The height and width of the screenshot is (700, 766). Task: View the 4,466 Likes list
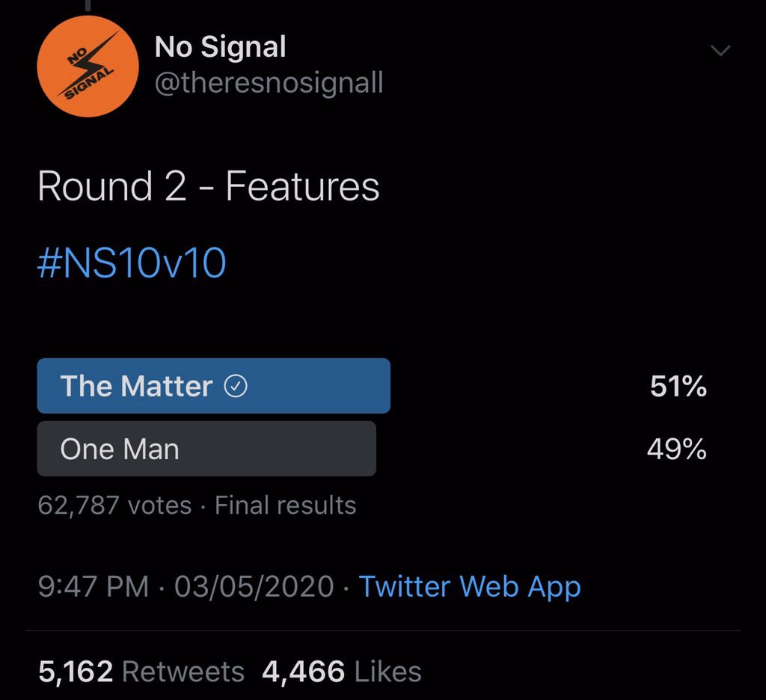(341, 672)
